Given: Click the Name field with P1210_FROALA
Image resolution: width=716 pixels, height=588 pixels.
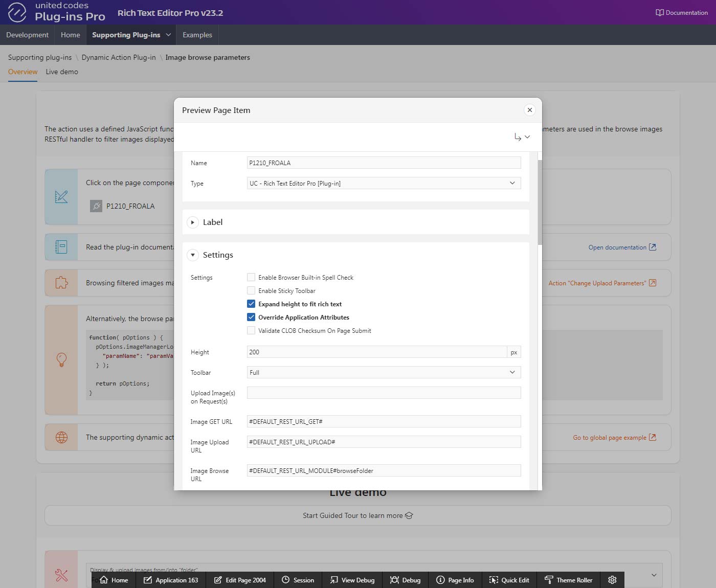Looking at the screenshot, I should pos(384,163).
